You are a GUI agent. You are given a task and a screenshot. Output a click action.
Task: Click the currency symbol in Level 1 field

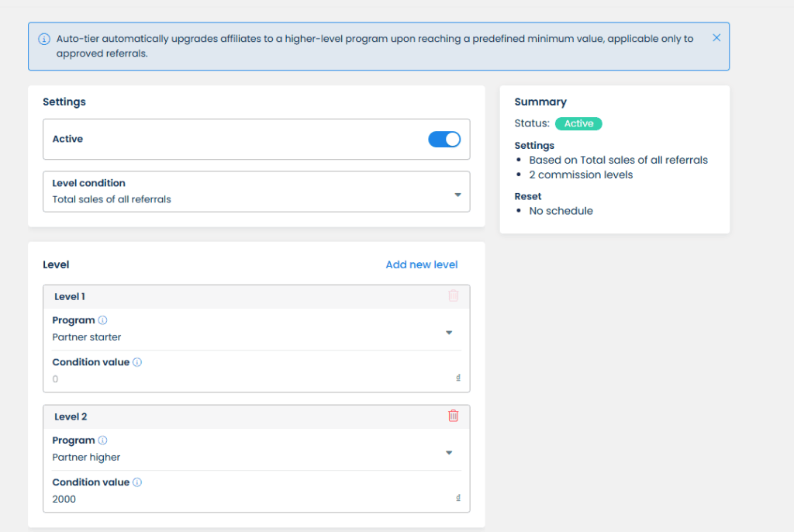point(458,378)
